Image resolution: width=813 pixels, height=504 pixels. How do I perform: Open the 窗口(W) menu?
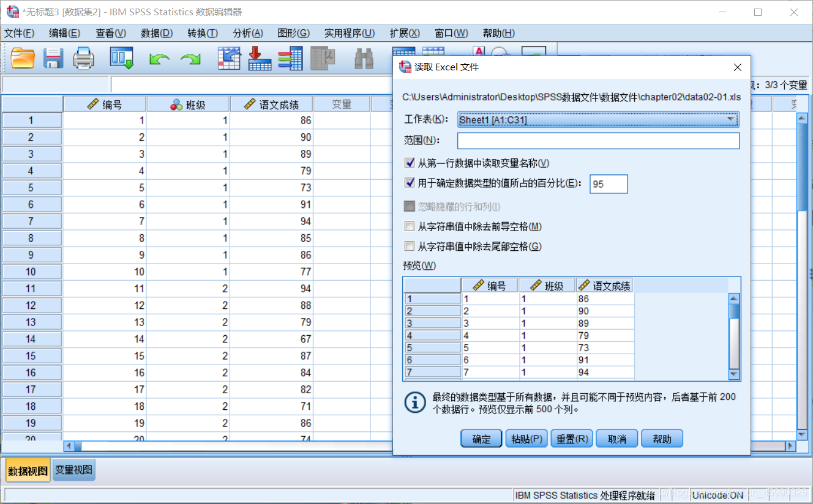pyautogui.click(x=451, y=33)
